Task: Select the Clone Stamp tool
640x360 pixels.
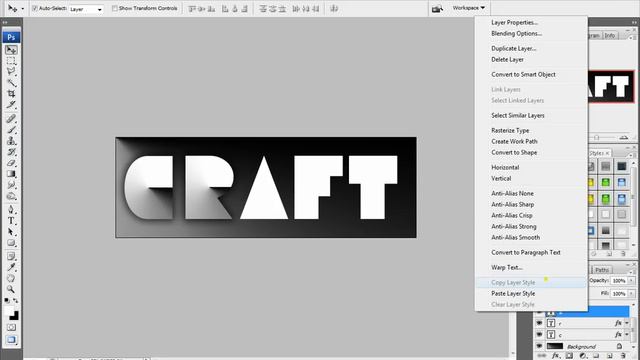Action: (x=11, y=141)
